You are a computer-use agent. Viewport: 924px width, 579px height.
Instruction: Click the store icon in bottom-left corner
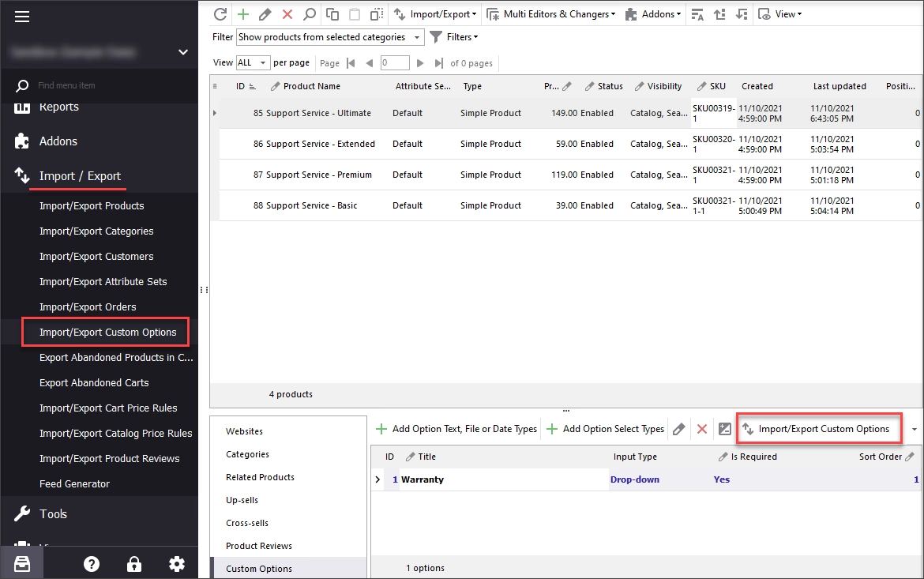click(x=22, y=564)
